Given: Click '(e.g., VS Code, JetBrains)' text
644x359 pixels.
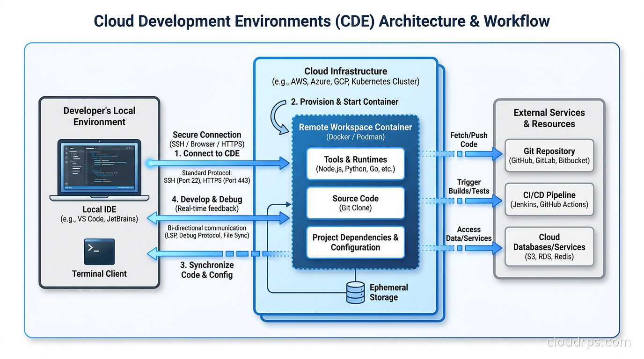Looking at the screenshot, I should click(x=99, y=219).
